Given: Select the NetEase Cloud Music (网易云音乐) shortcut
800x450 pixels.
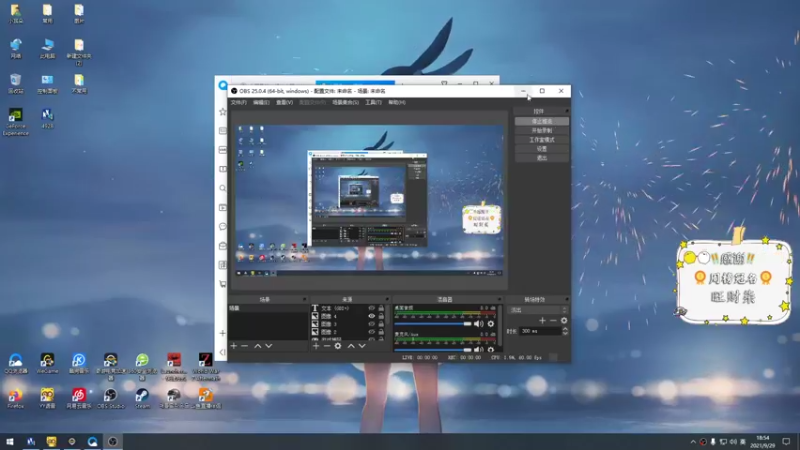Looking at the screenshot, I should pyautogui.click(x=79, y=398).
